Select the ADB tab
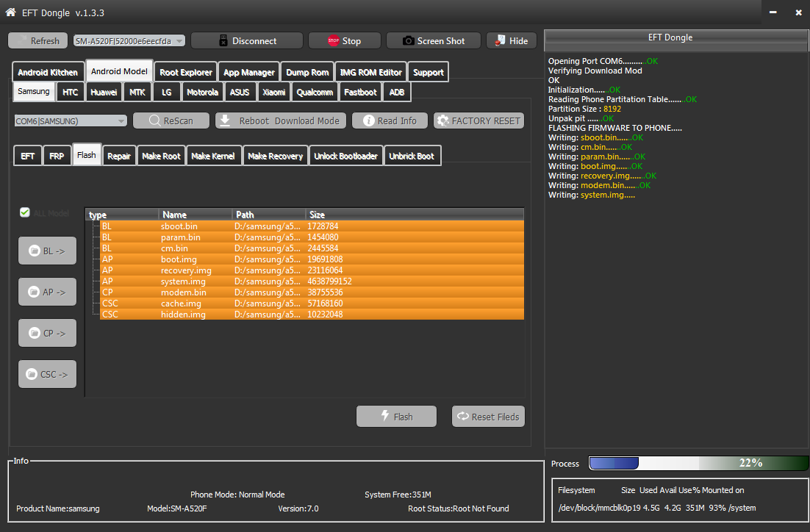810x532 pixels. 397,92
